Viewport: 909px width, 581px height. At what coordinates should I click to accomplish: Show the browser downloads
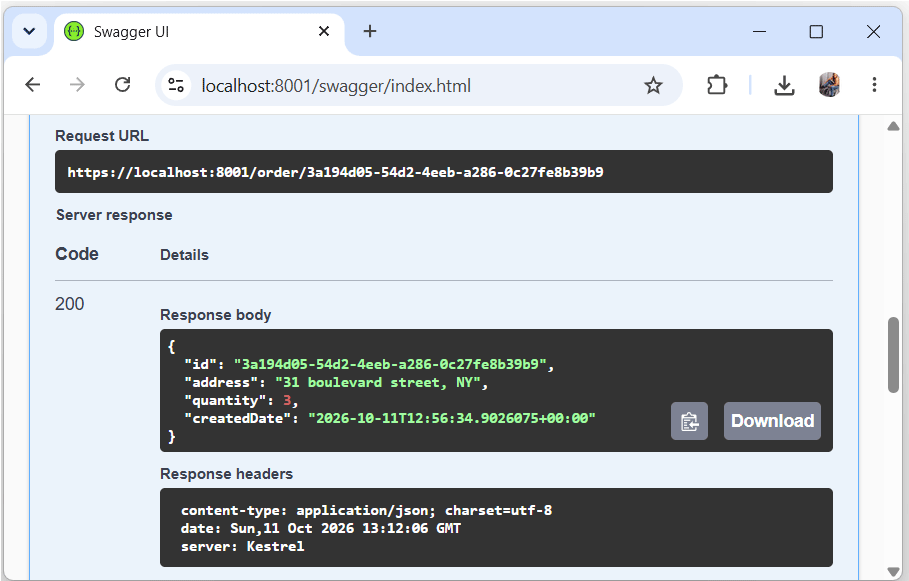point(784,85)
